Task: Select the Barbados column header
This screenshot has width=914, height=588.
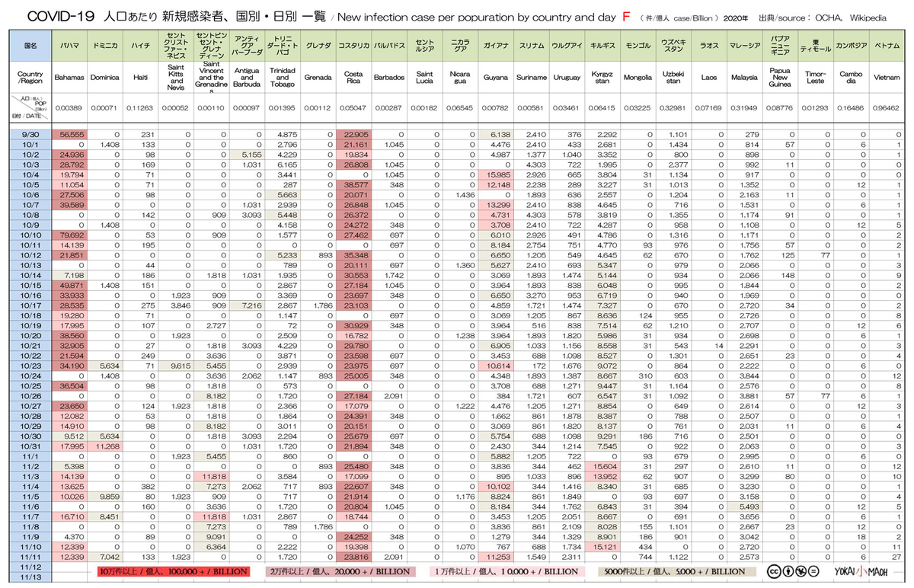Action: [x=389, y=78]
